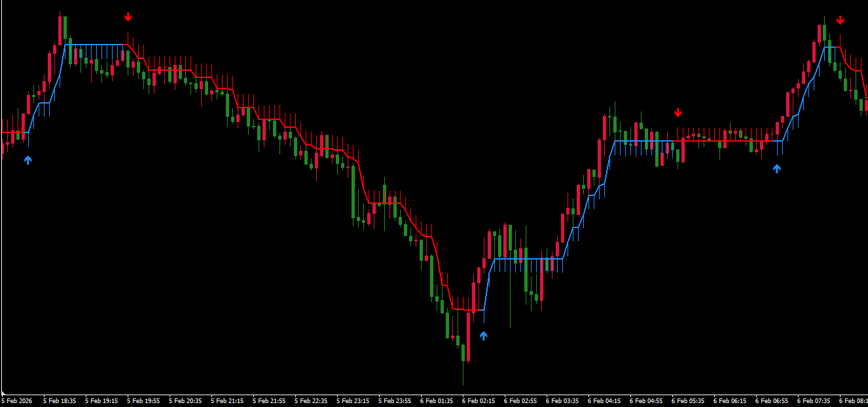The height and width of the screenshot is (407, 868).
Task: Click the 5 Feb 2026 date label
Action: coord(18,400)
